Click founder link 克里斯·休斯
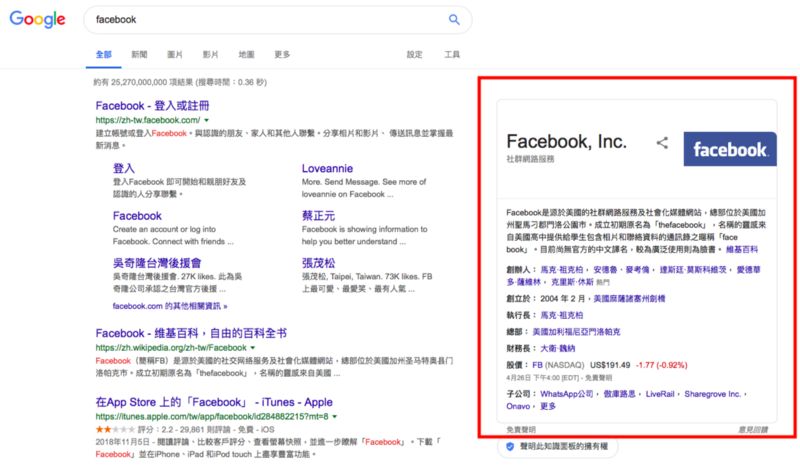Screen dimensions: 800x471 (x=572, y=282)
